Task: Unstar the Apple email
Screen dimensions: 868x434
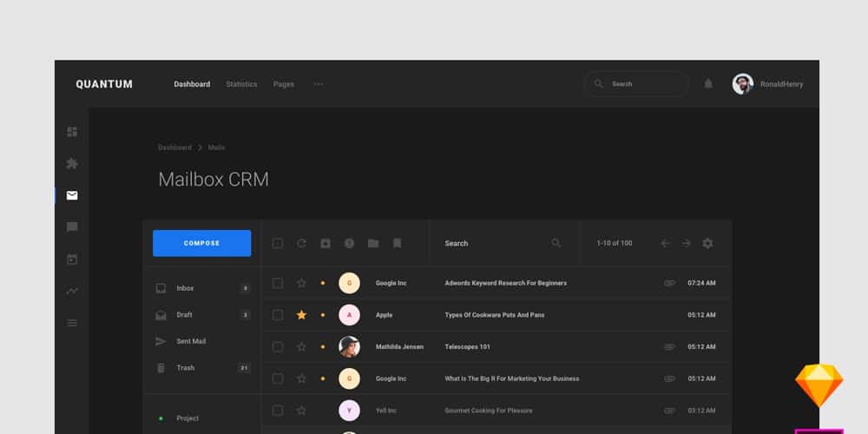Action: coord(301,315)
